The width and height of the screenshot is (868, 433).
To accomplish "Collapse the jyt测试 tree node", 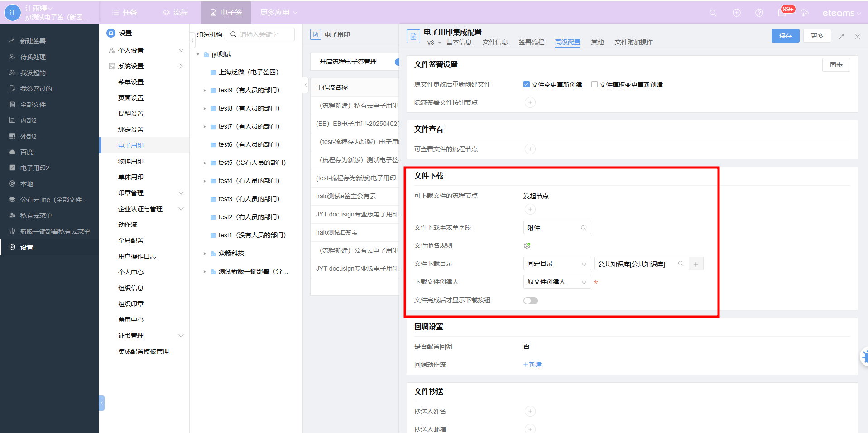I will (x=198, y=54).
